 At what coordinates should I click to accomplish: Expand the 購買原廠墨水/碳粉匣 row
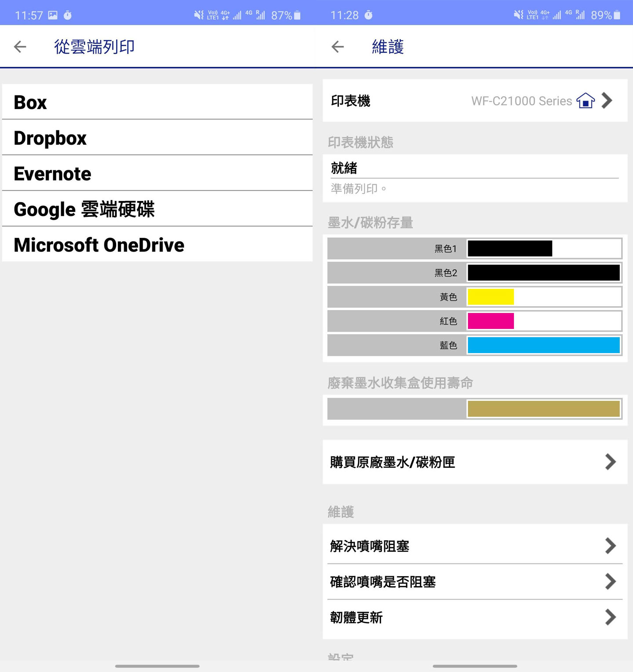611,462
